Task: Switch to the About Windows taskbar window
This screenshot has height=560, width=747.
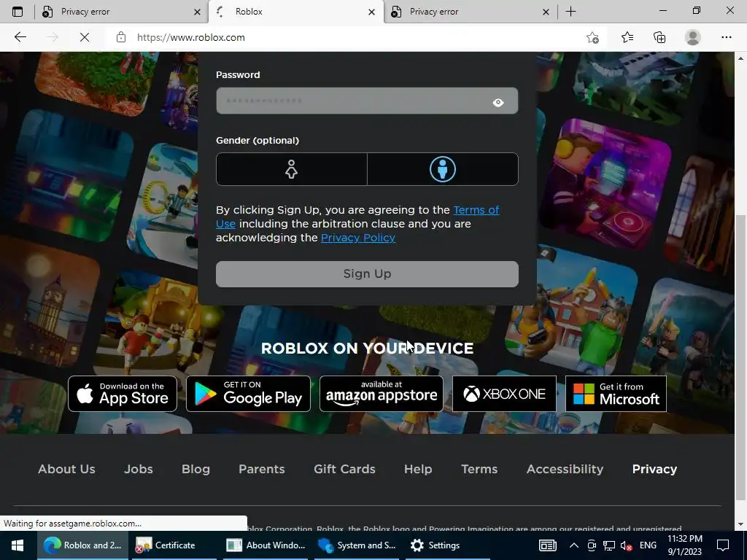Action: [x=266, y=545]
